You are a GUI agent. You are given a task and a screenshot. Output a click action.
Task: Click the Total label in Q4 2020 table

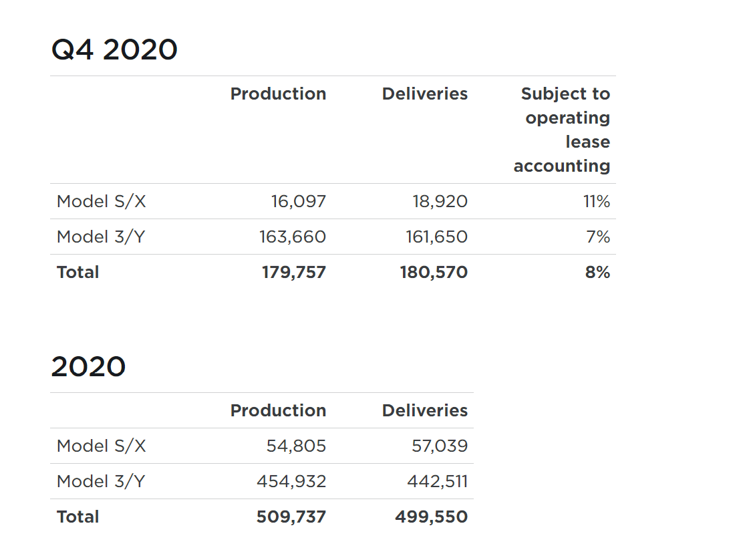point(78,272)
